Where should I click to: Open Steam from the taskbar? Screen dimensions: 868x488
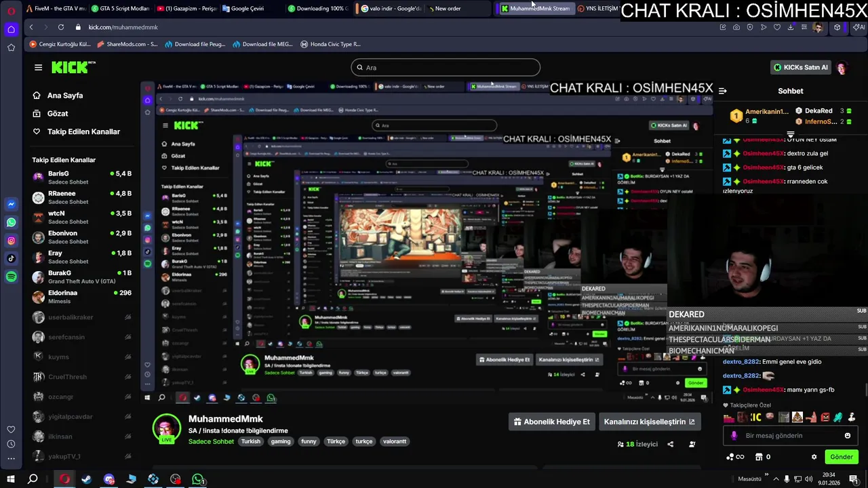pos(86,479)
